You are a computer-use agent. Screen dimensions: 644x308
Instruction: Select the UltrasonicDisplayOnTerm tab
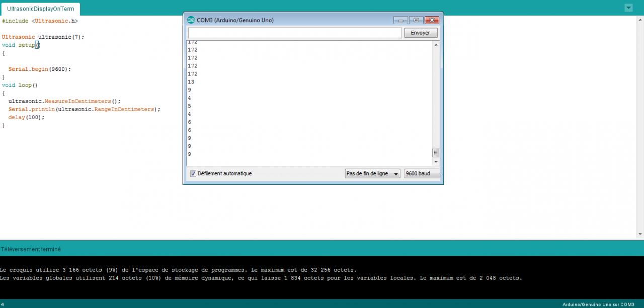point(40,9)
